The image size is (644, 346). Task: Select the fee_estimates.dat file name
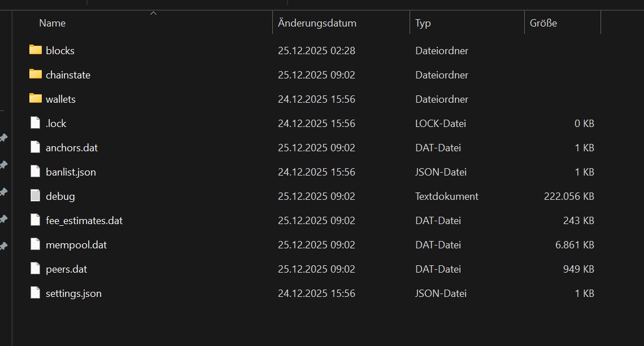pos(84,221)
